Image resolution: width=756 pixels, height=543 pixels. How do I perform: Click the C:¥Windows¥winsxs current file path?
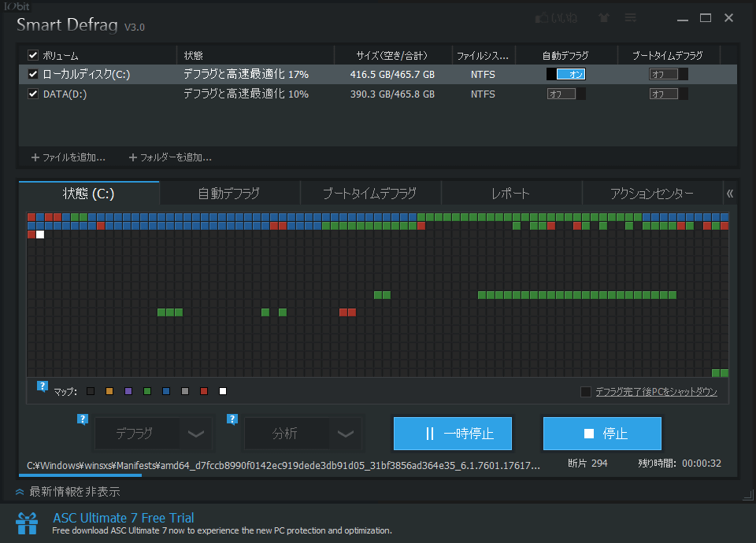283,465
